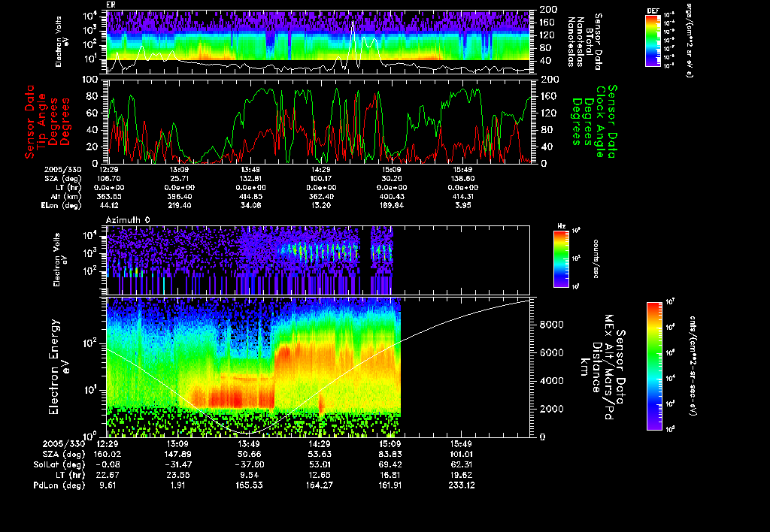Click the 'ELon (deg)' row label
Screen dimensions: 770x532
61,205
